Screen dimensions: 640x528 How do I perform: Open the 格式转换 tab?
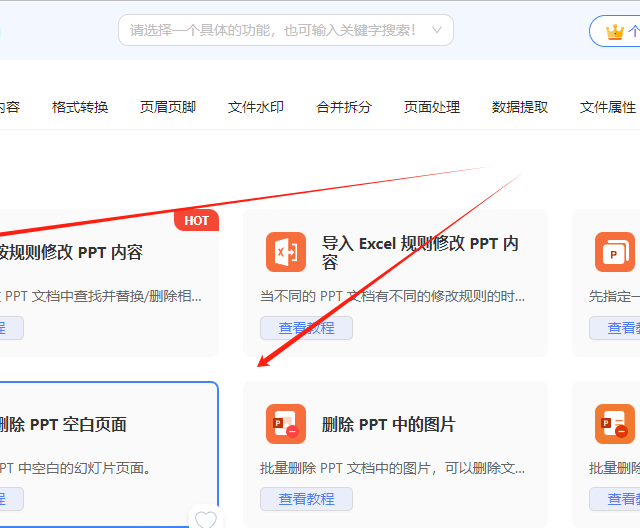coord(80,107)
